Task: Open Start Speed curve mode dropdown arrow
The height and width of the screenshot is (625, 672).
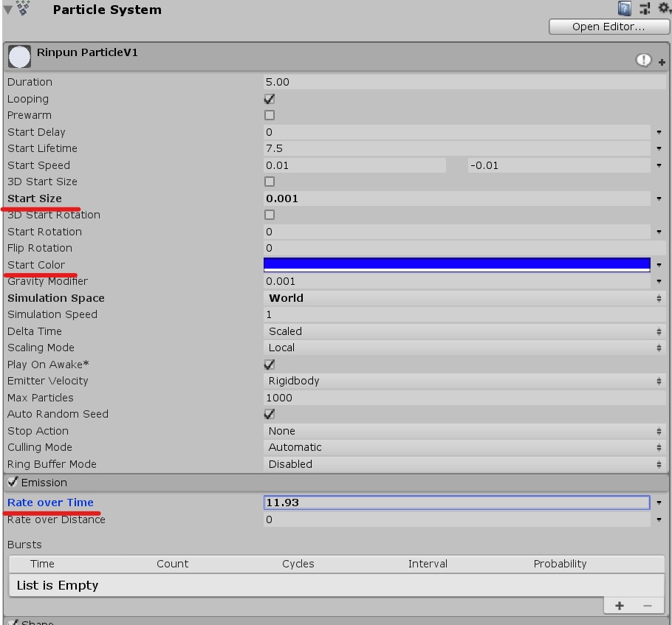Action: [x=659, y=165]
